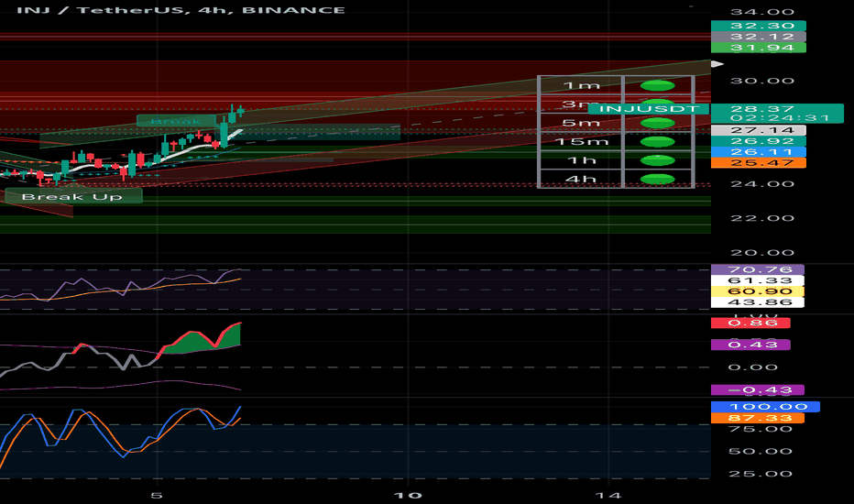Viewport: 854px width, 504px height.
Task: Click the 34.00 price axis label
Action: click(x=762, y=12)
